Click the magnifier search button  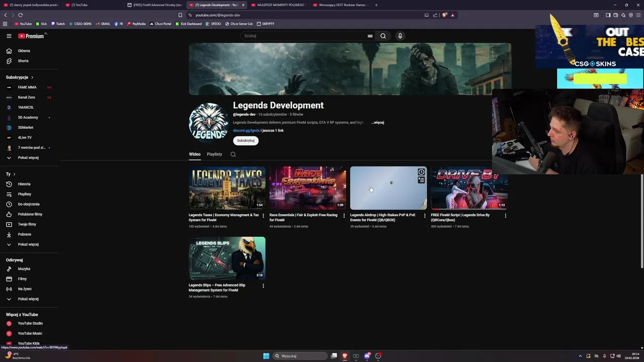coord(383,36)
